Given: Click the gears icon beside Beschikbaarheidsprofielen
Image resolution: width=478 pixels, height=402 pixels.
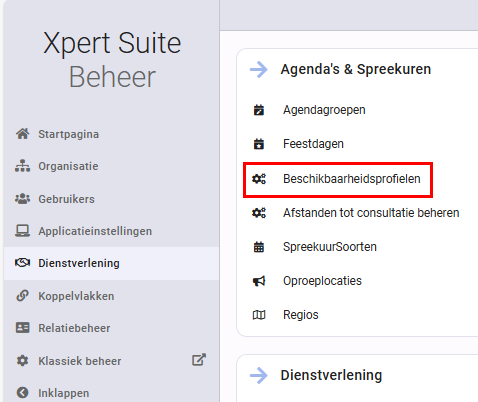Looking at the screenshot, I should 259,179.
